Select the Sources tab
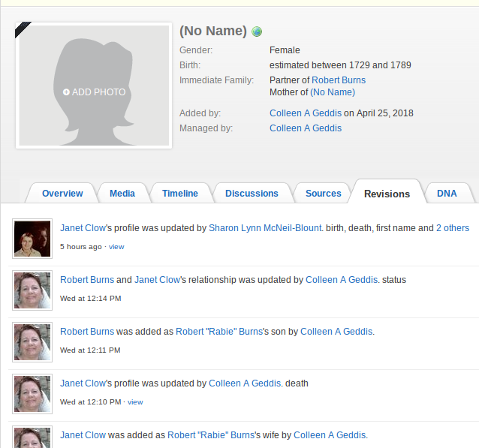 point(324,193)
